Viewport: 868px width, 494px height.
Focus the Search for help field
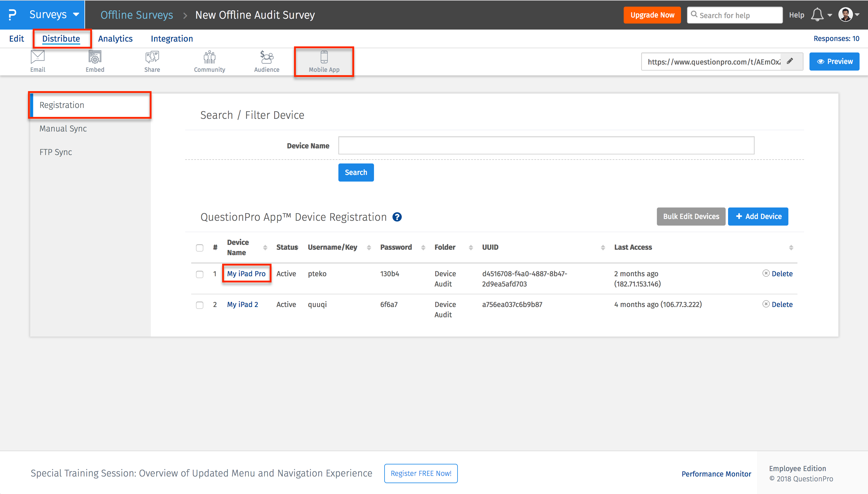pos(735,15)
